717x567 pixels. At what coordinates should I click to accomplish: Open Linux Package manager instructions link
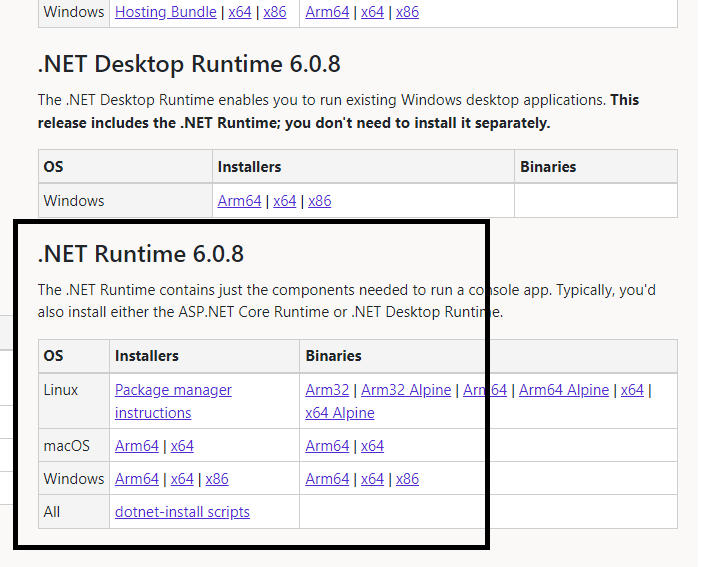[x=173, y=401]
